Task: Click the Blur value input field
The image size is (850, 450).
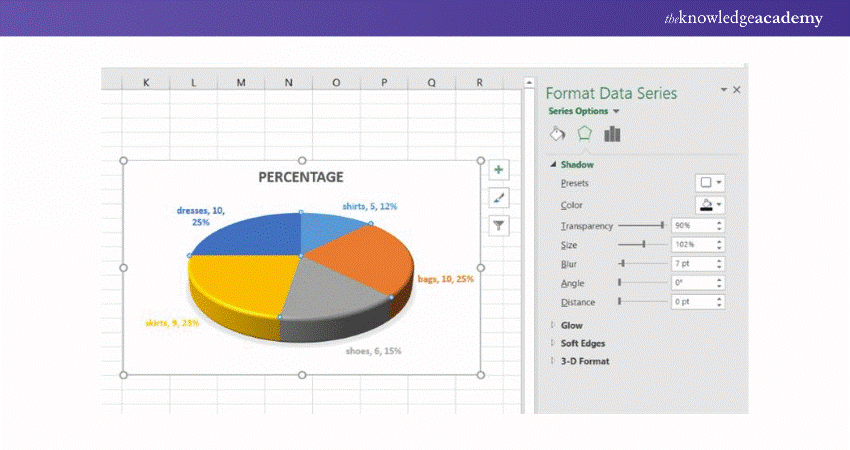Action: coord(692,263)
